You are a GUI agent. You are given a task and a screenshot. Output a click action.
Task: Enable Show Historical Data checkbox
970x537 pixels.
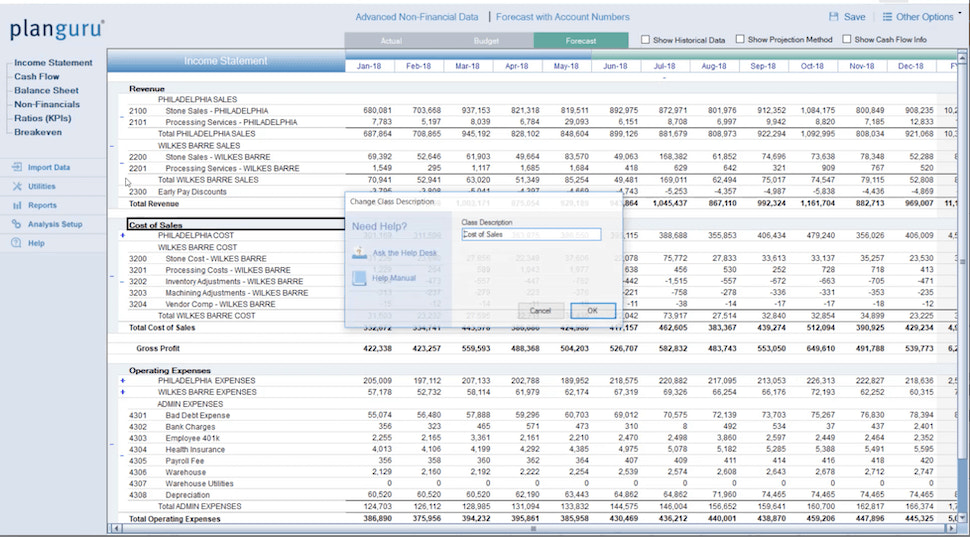646,40
